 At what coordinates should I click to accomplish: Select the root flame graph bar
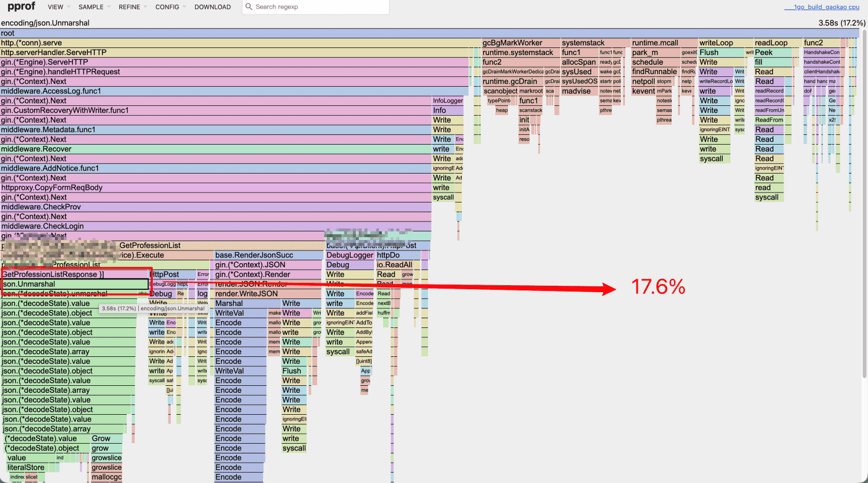click(x=429, y=33)
